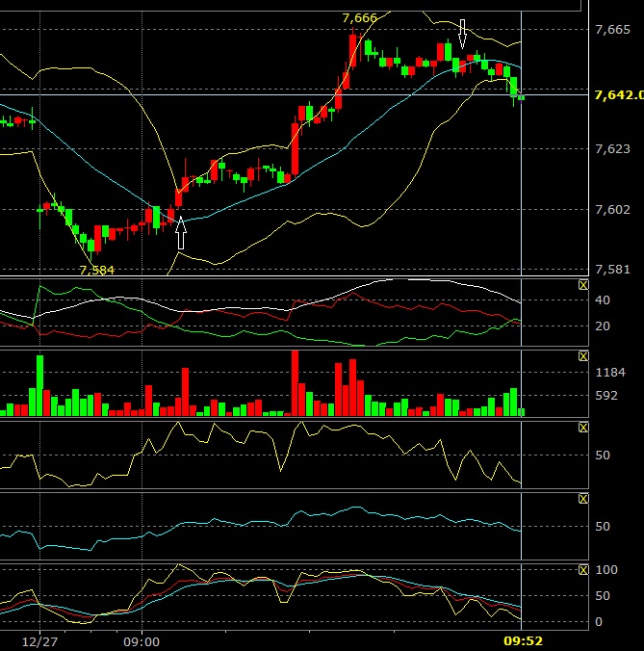Click the 0 scale label in bottom panel

[599, 622]
